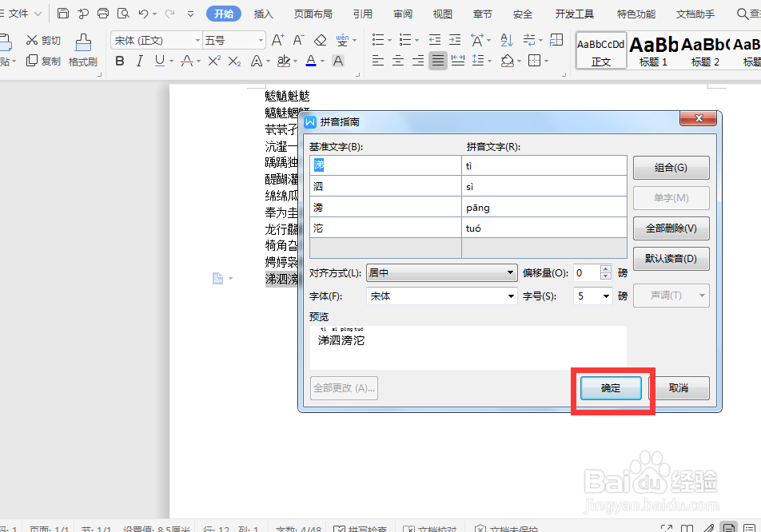The height and width of the screenshot is (532, 761).
Task: Select justify alignment in the paragraph group
Action: click(437, 61)
